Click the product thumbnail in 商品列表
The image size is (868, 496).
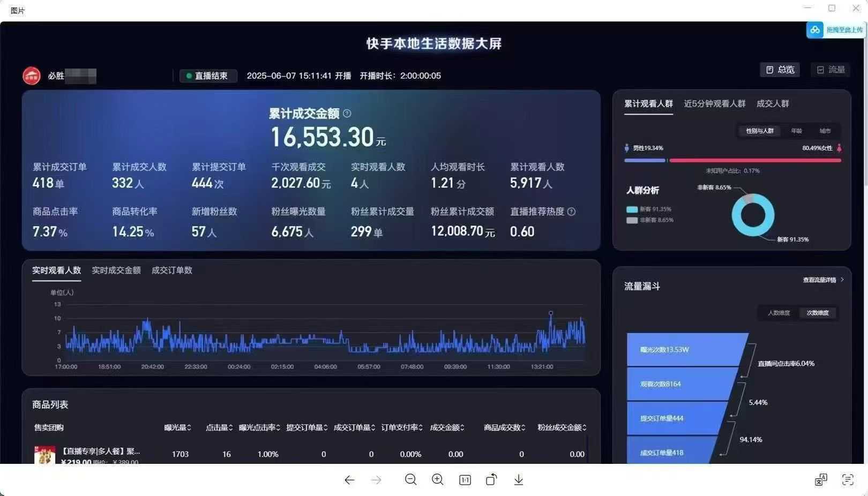pos(44,455)
